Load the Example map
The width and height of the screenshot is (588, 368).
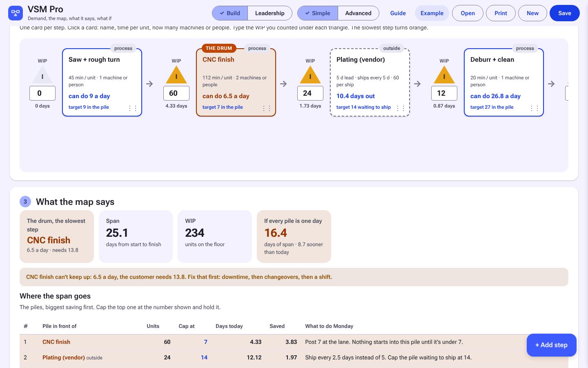pos(432,13)
